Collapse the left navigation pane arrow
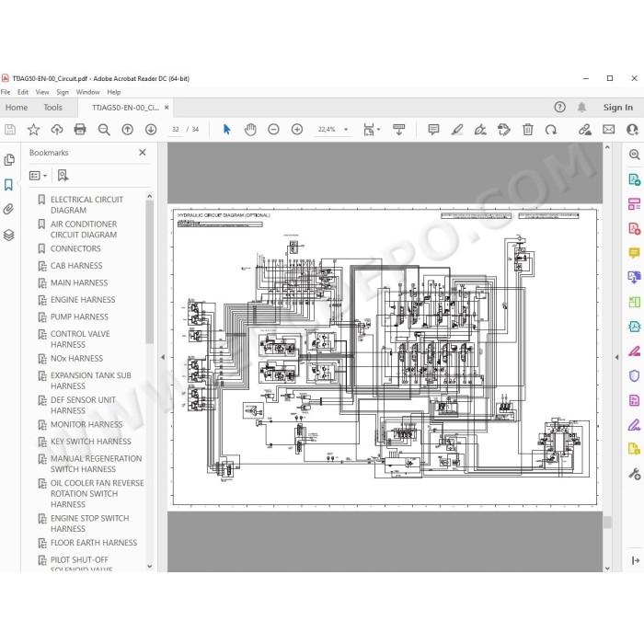This screenshot has width=644, height=644. (x=163, y=357)
